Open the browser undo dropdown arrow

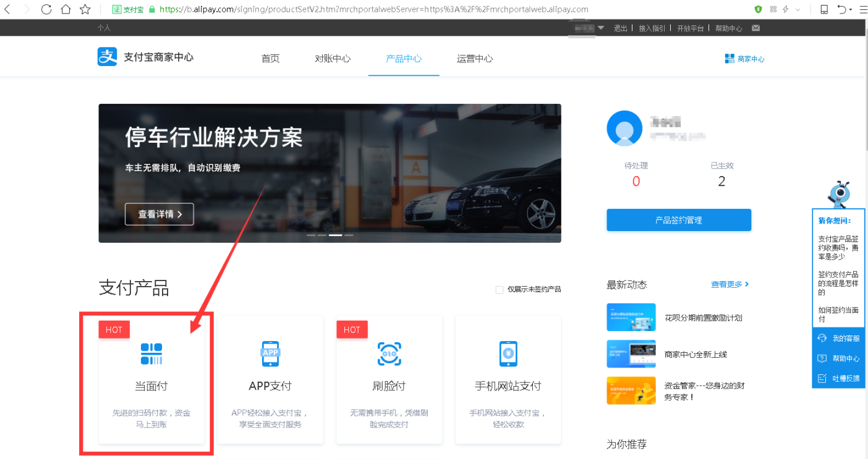[x=851, y=10]
